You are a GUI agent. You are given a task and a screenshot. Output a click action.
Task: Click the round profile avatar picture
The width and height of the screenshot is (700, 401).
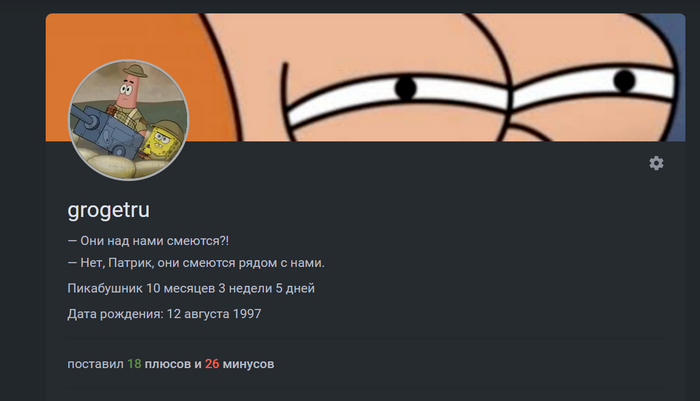[129, 120]
